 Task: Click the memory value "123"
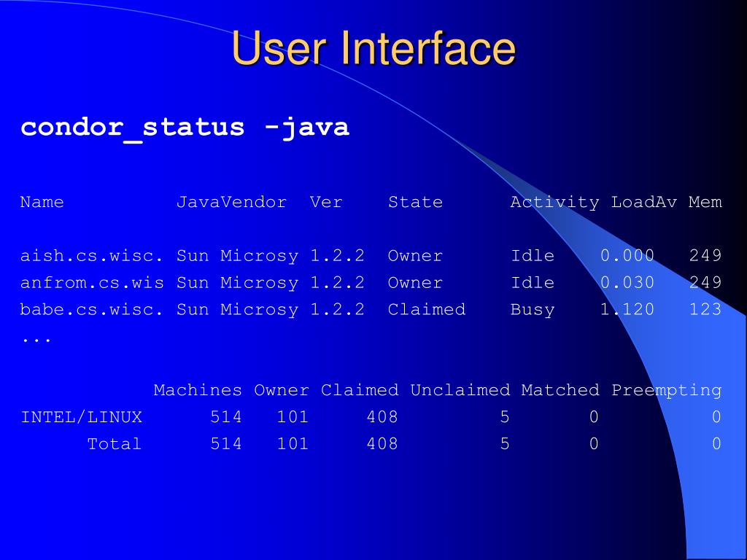705,309
